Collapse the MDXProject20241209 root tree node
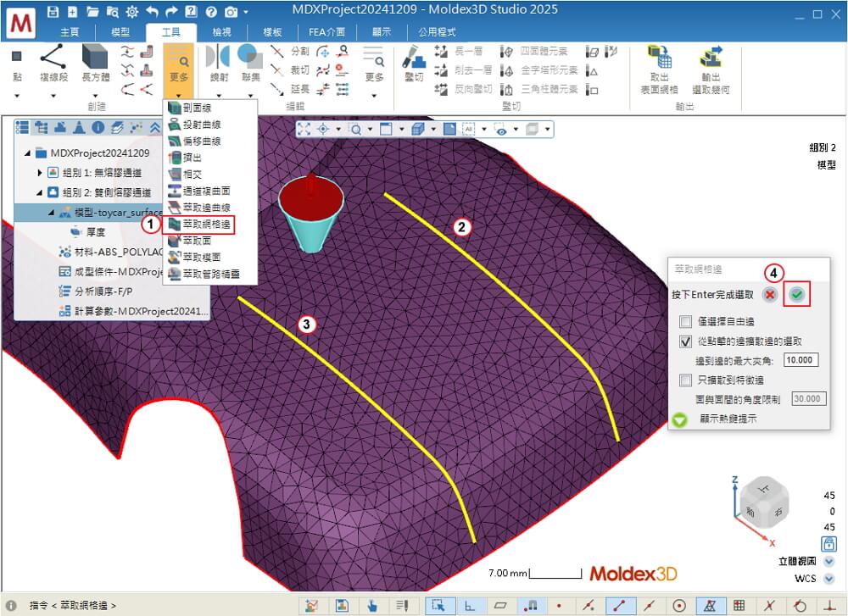This screenshot has height=616, width=848. [28, 153]
